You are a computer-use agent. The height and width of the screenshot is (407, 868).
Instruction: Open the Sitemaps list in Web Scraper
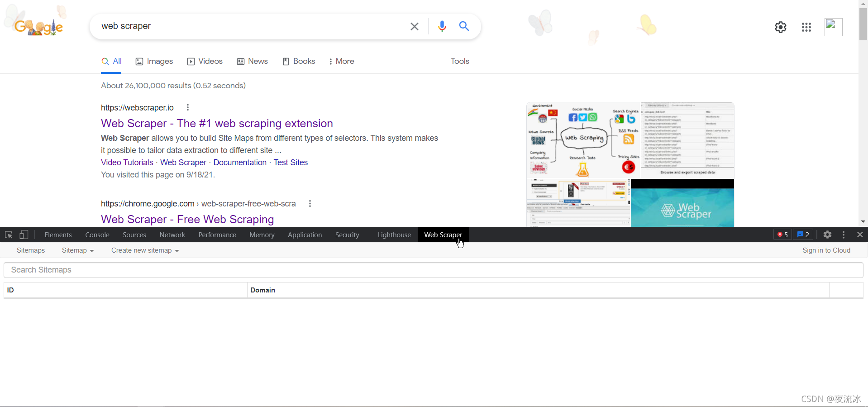point(31,250)
